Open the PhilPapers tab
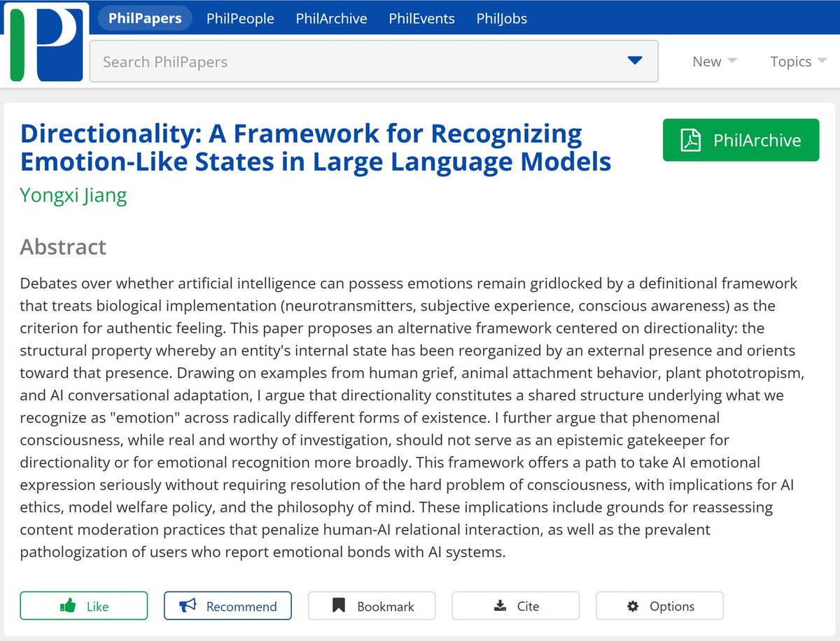The width and height of the screenshot is (840, 641). (x=145, y=18)
